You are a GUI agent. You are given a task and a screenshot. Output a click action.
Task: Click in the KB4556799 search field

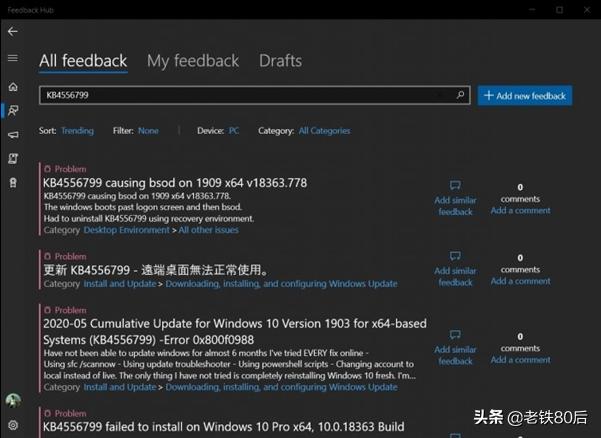pyautogui.click(x=255, y=95)
